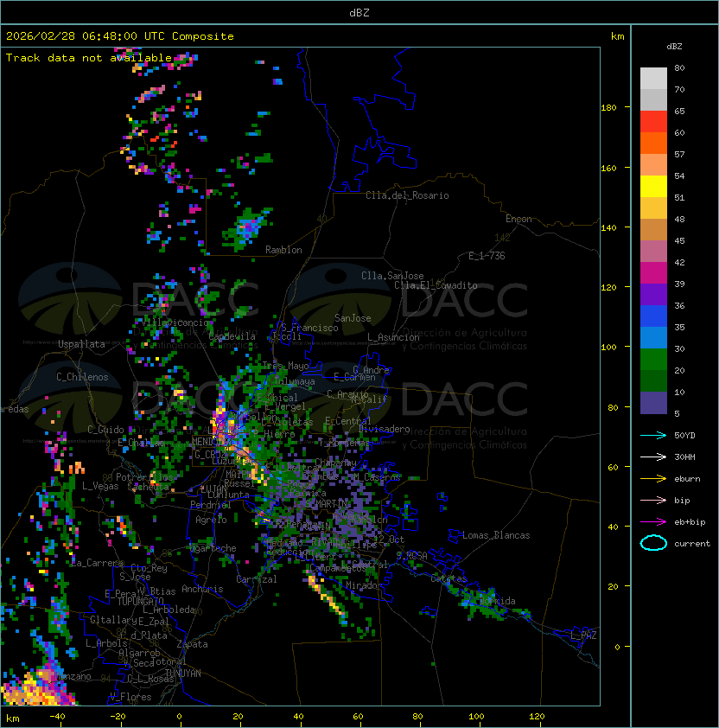Viewport: 719px width, 728px height.
Task: Pick the magenta 39–42 dBZ swatch
Action: click(653, 272)
